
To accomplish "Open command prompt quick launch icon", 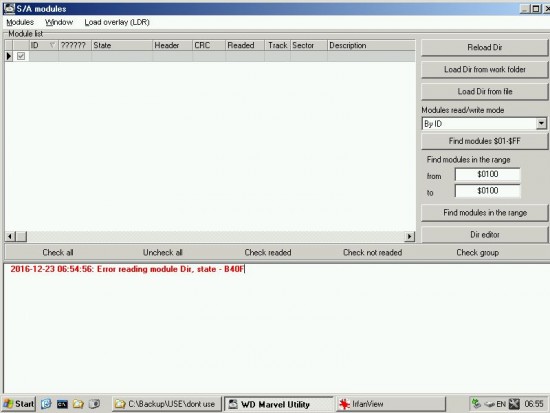I will pos(62,404).
